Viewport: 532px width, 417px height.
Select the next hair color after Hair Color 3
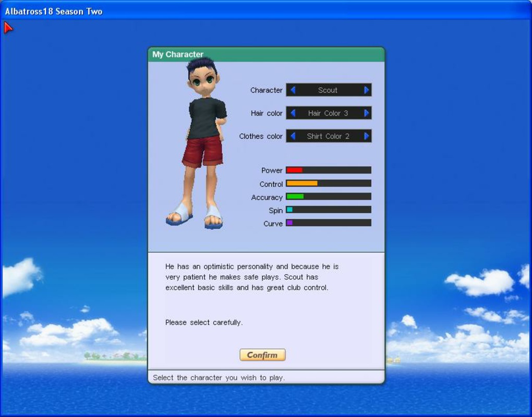click(x=367, y=113)
